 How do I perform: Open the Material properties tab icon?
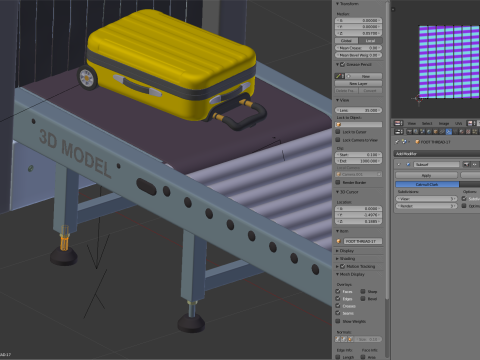pos(462,132)
